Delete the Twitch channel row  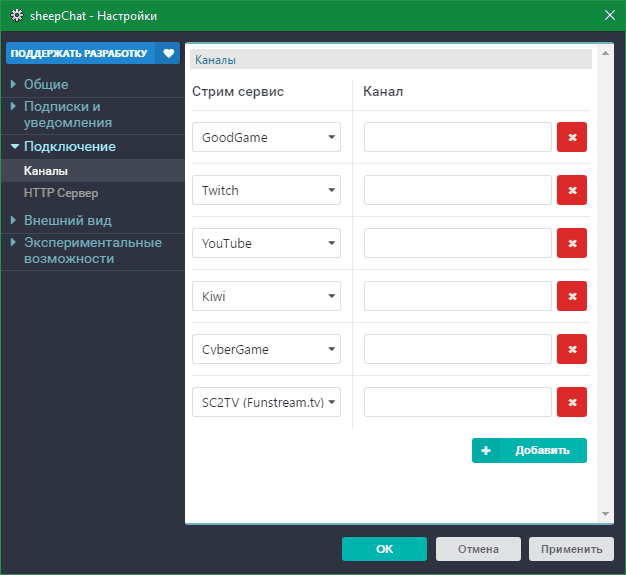(x=572, y=190)
